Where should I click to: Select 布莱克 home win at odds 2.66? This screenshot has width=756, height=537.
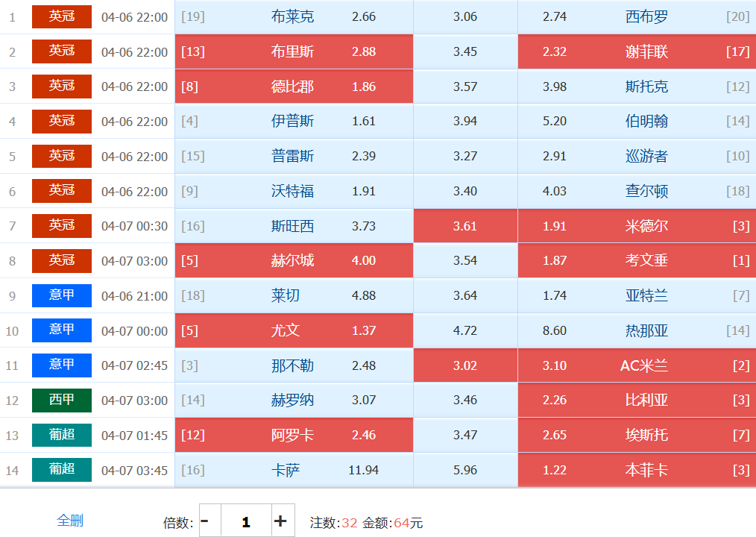(x=294, y=16)
